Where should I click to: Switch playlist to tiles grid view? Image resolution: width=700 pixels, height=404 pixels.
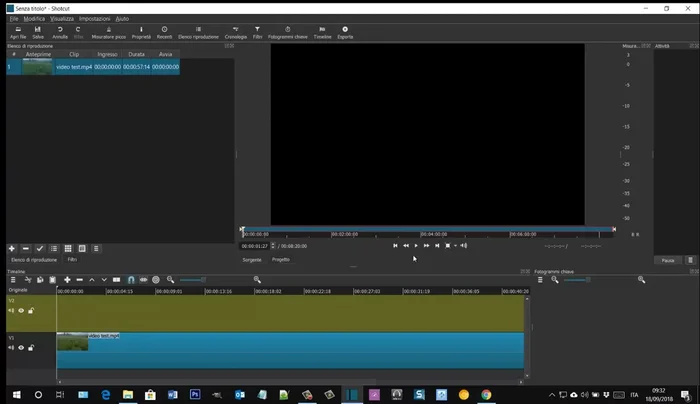68,249
